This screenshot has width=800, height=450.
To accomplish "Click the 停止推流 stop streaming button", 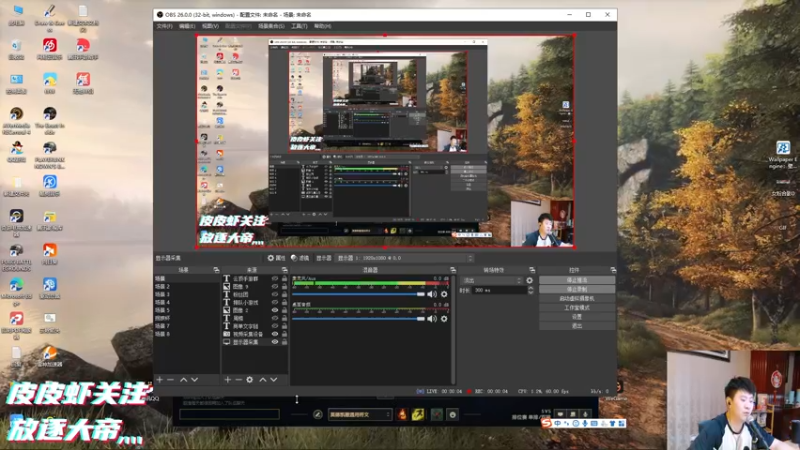I will point(577,280).
